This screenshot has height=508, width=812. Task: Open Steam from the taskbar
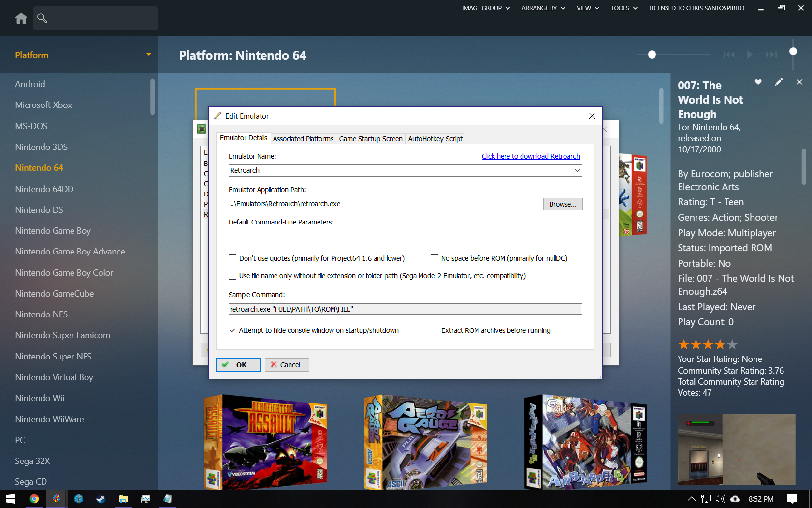coord(101,499)
